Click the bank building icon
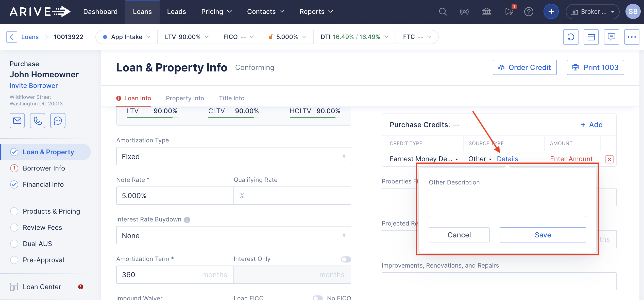644x300 pixels. [486, 12]
